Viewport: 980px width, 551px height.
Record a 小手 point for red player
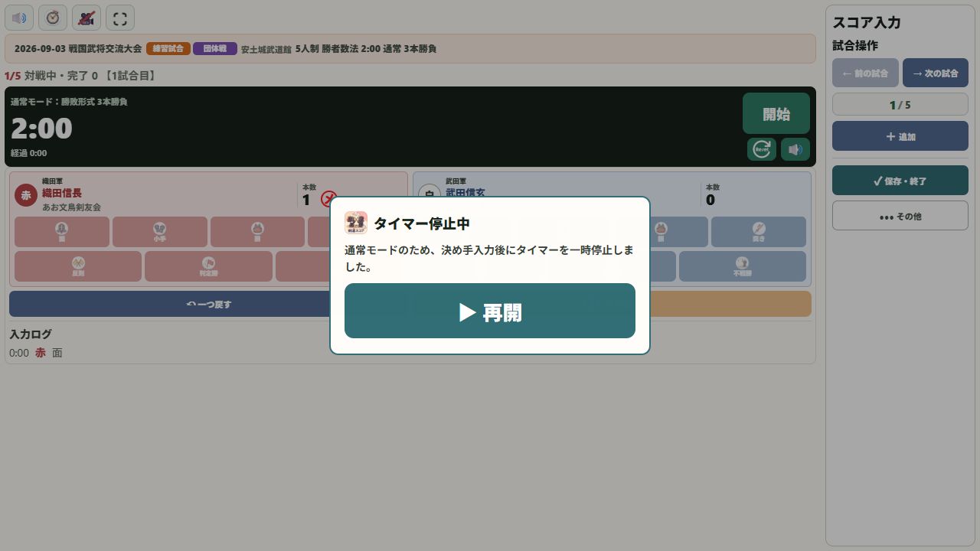(x=160, y=232)
